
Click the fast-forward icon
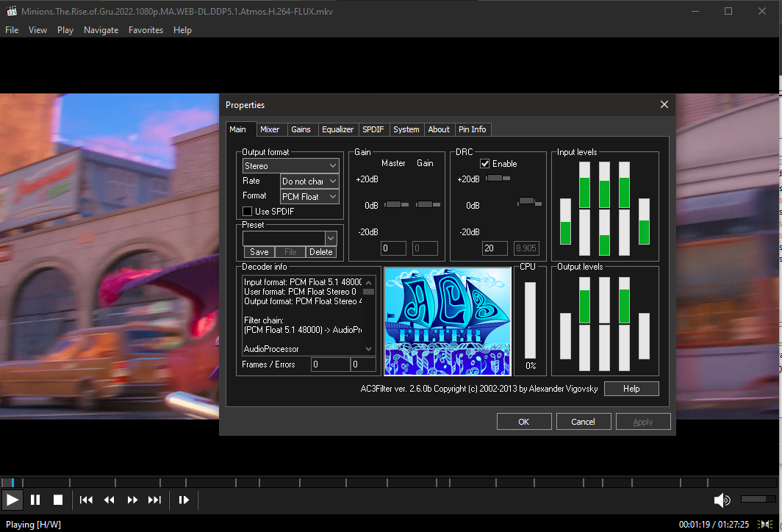(132, 500)
